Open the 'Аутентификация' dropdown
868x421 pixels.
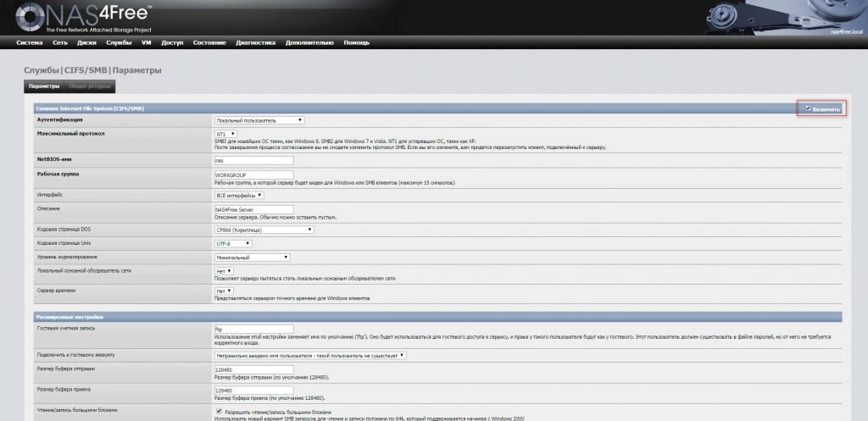[259, 120]
